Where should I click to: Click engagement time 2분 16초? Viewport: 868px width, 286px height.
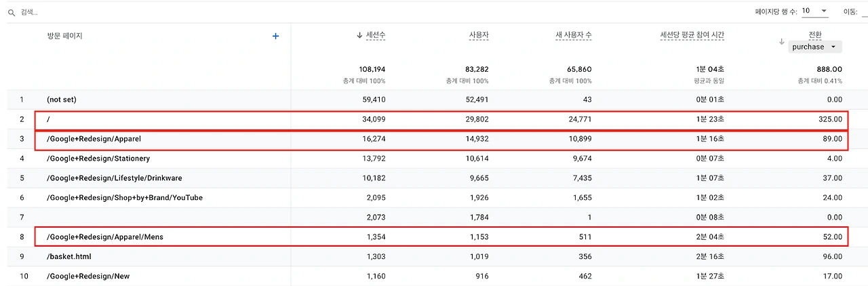coord(710,257)
